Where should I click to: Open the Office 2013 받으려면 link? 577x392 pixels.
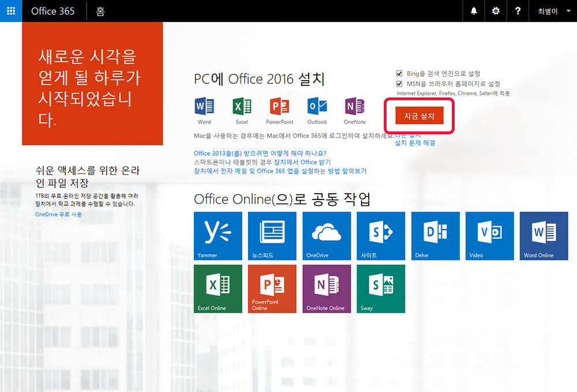(x=260, y=153)
